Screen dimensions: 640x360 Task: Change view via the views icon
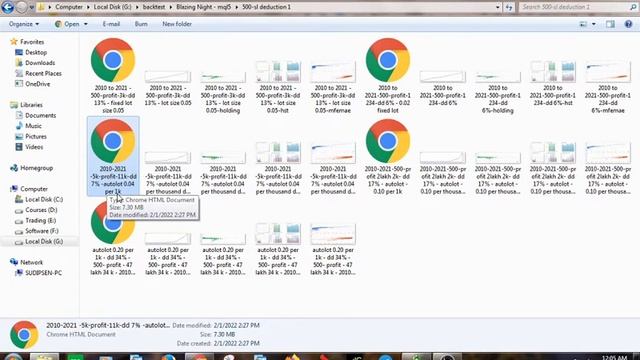coord(583,24)
